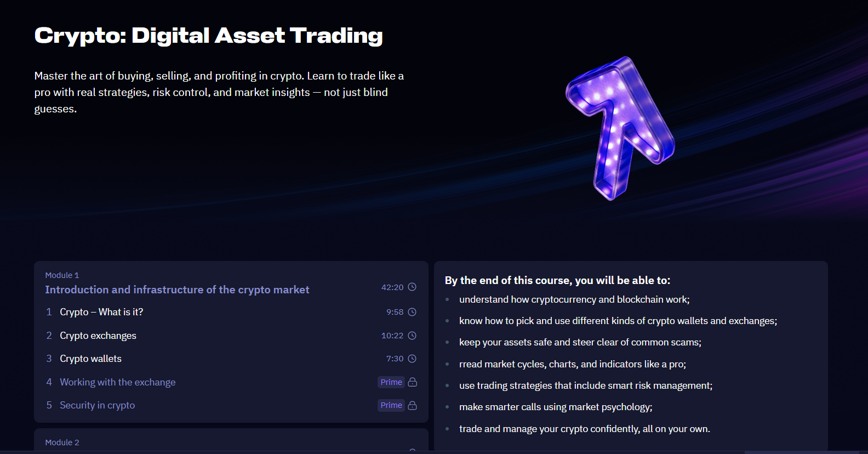This screenshot has height=454, width=868.
Task: Open lesson Crypto – What is it?
Action: click(101, 312)
